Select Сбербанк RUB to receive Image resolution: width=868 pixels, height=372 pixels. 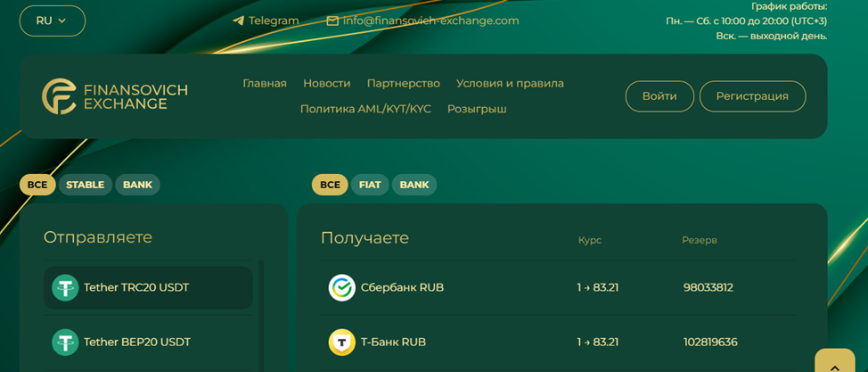[559, 288]
